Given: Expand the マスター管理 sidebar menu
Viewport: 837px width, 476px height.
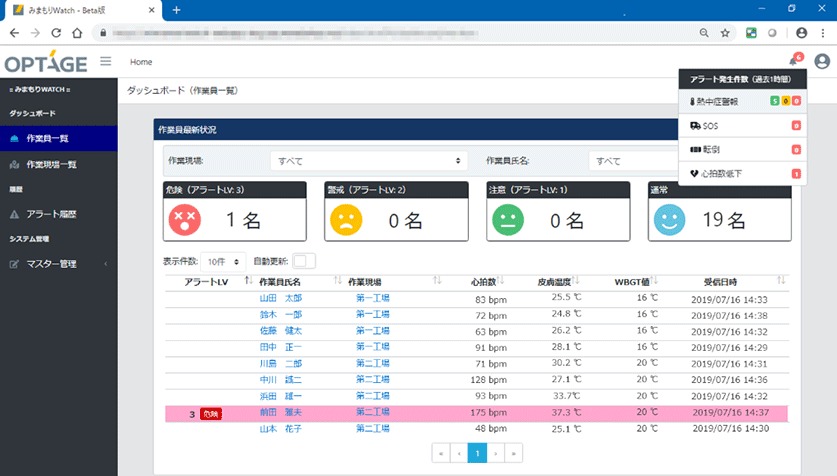Looking at the screenshot, I should point(58,264).
